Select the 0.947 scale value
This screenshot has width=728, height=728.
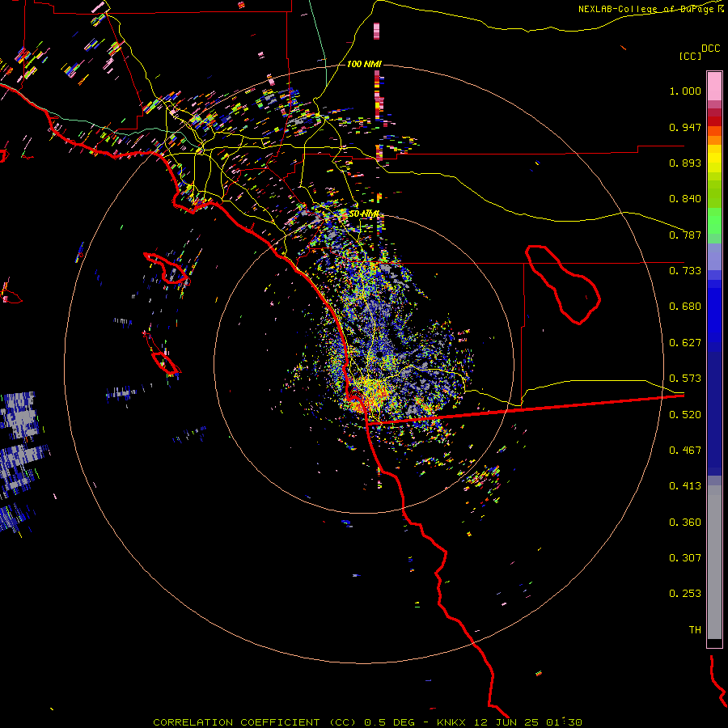click(x=685, y=127)
